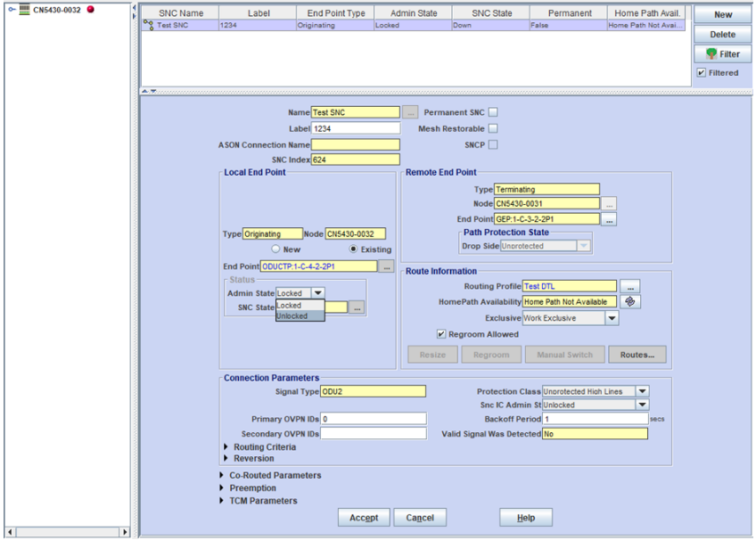This screenshot has width=756, height=540.
Task: Open the Protection Class dropdown
Action: click(642, 391)
